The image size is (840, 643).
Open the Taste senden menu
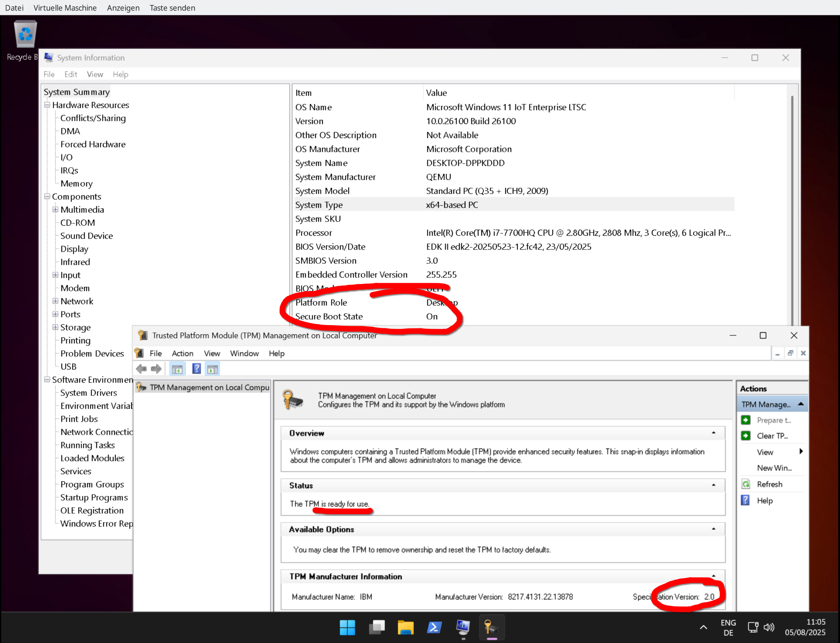click(x=172, y=7)
